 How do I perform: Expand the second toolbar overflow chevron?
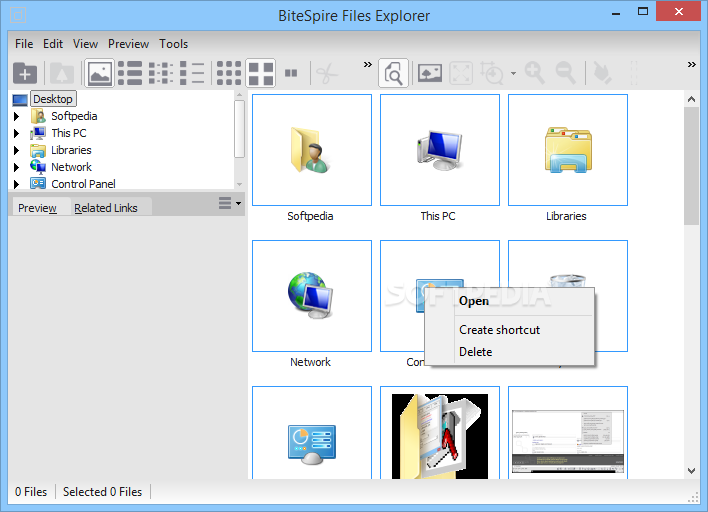691,65
